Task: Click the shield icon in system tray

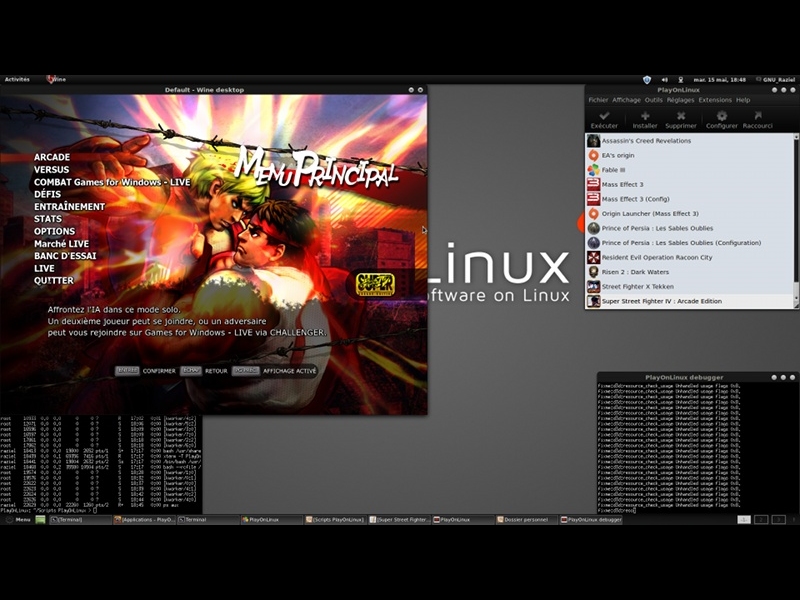Action: (x=647, y=79)
